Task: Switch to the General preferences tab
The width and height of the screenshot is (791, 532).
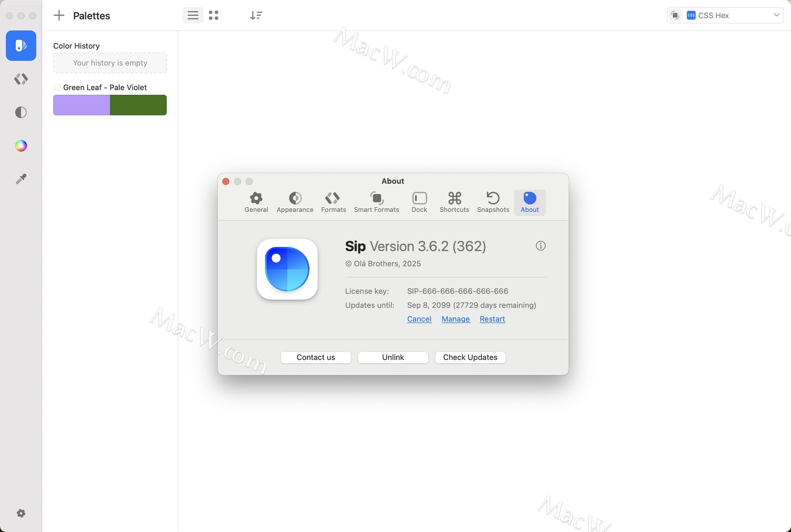Action: 256,202
